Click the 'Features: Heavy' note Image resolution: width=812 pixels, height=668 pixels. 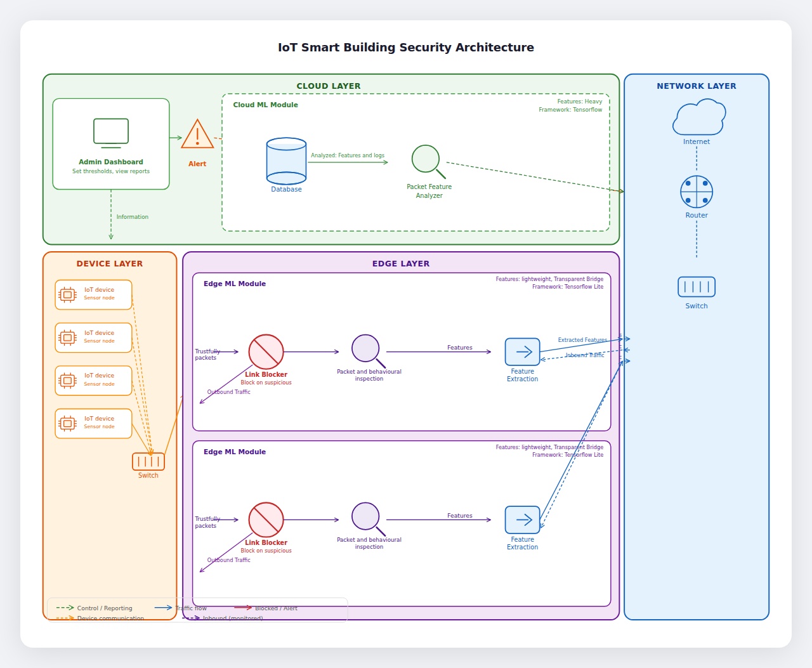click(x=580, y=102)
